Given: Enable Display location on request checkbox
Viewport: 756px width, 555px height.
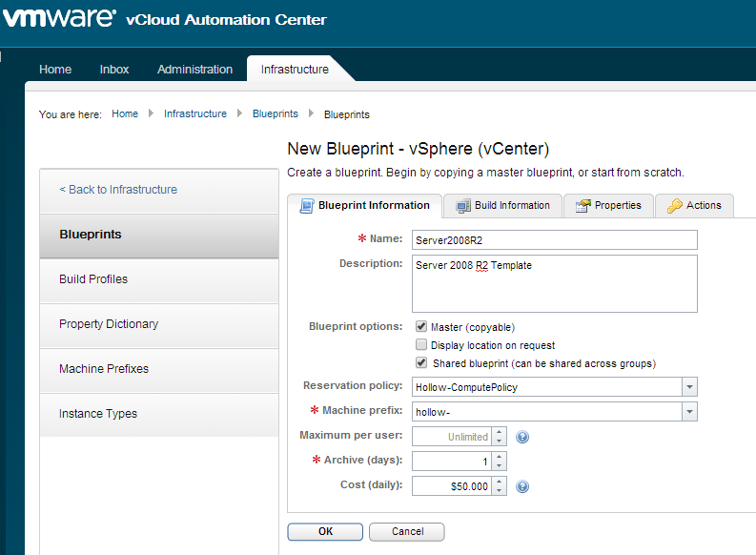Looking at the screenshot, I should 421,345.
